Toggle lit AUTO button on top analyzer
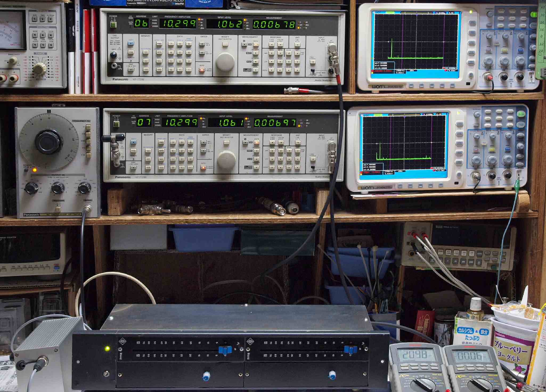The image size is (546, 392). pos(202,70)
